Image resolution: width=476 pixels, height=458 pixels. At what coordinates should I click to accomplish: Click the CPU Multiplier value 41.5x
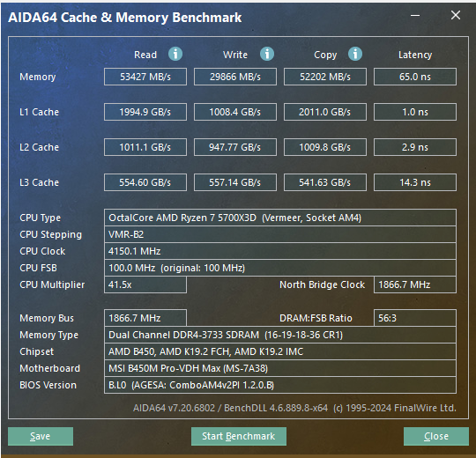(x=145, y=284)
